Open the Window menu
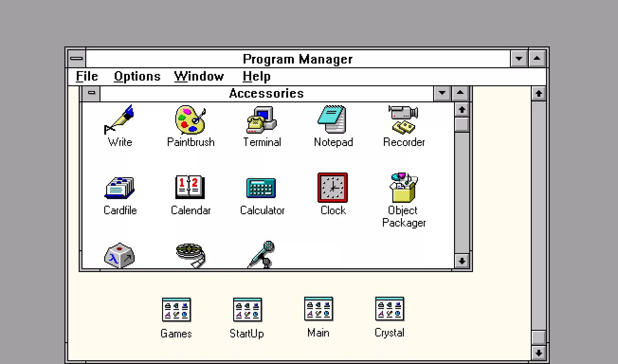 (x=199, y=76)
